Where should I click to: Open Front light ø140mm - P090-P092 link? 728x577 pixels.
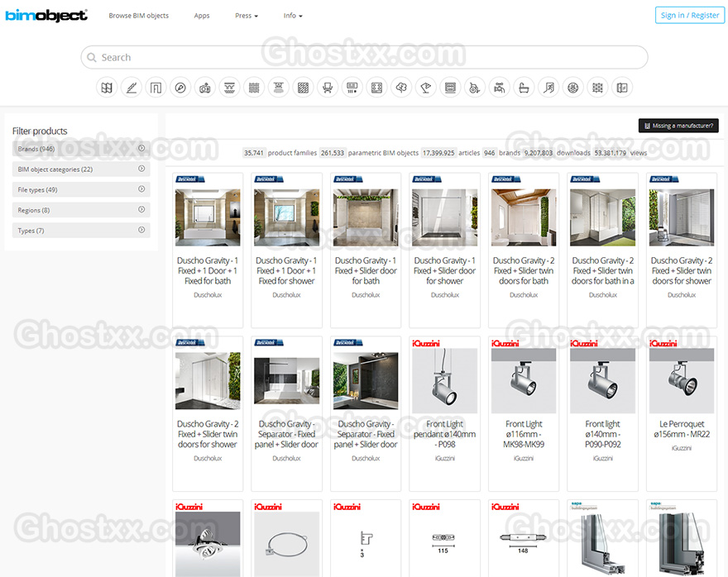coord(602,434)
